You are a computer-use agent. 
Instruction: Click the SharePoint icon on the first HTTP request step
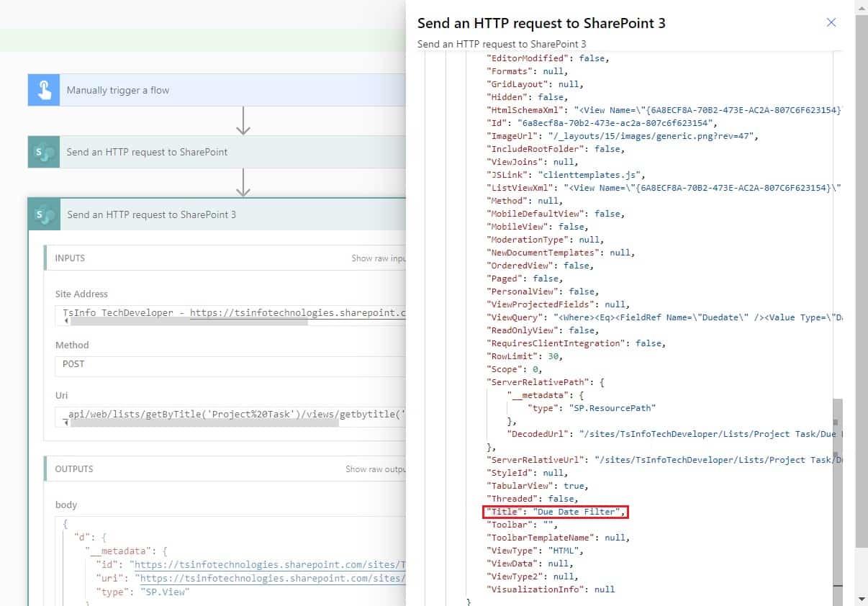(43, 152)
